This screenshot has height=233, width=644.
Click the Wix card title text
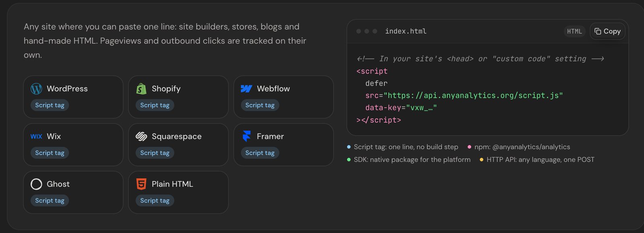54,136
